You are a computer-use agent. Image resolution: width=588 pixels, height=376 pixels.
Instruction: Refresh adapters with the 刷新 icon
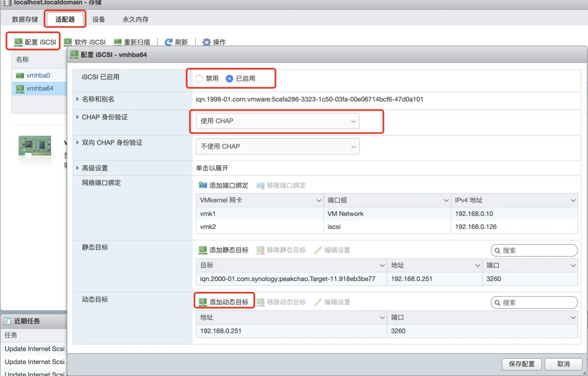click(x=176, y=41)
